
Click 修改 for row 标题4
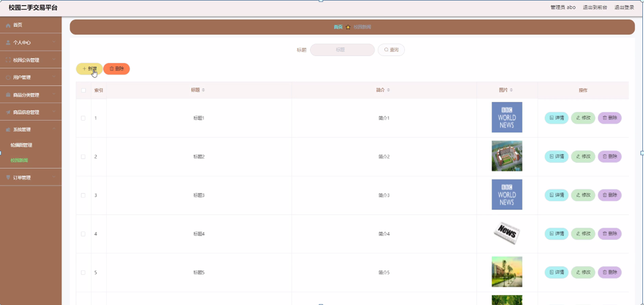583,234
